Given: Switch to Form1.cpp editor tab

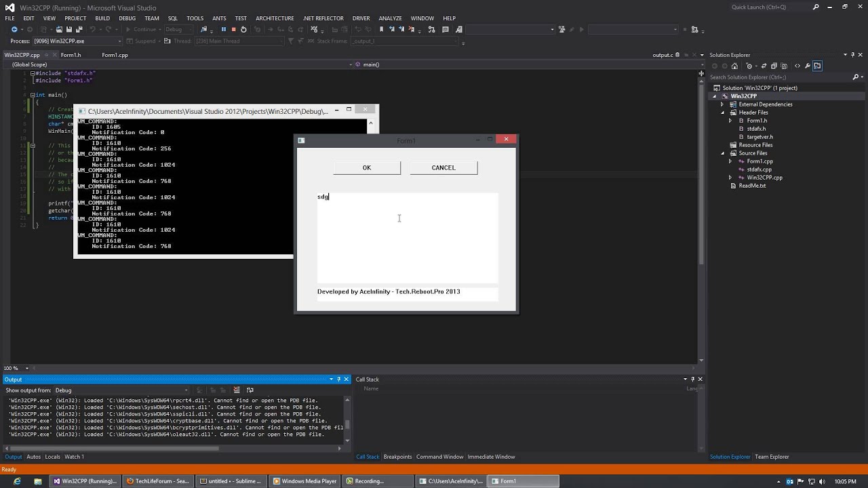Looking at the screenshot, I should click(115, 55).
